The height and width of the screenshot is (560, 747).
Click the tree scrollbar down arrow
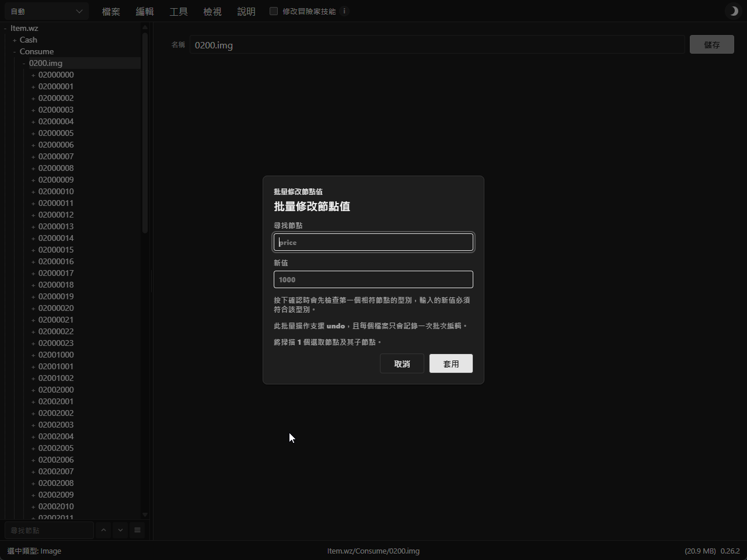(x=145, y=514)
